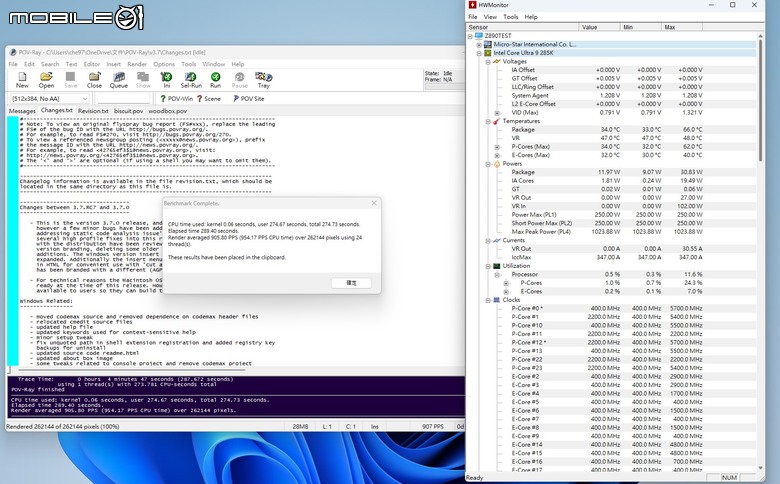Viewport: 780px width, 484px height.
Task: Click the POV-Ray editor horizontal scrollbar
Action: [x=132, y=370]
